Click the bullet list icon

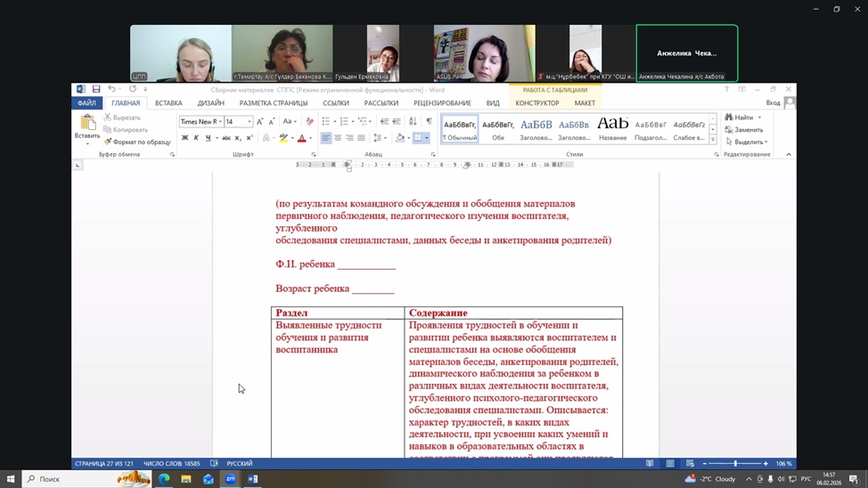[326, 121]
